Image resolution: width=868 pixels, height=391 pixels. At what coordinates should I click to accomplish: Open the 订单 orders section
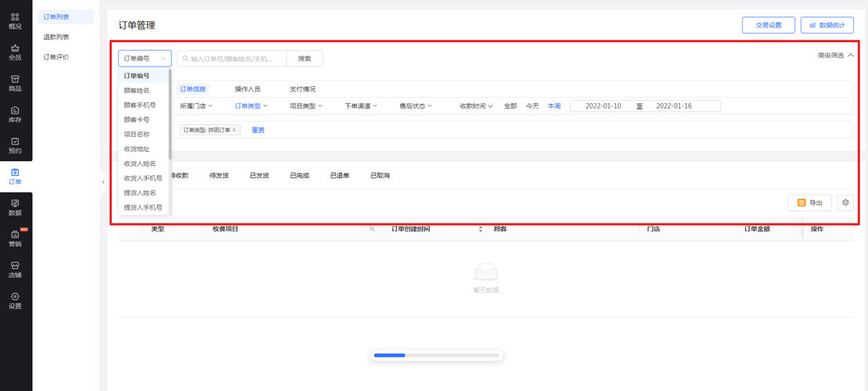click(15, 177)
